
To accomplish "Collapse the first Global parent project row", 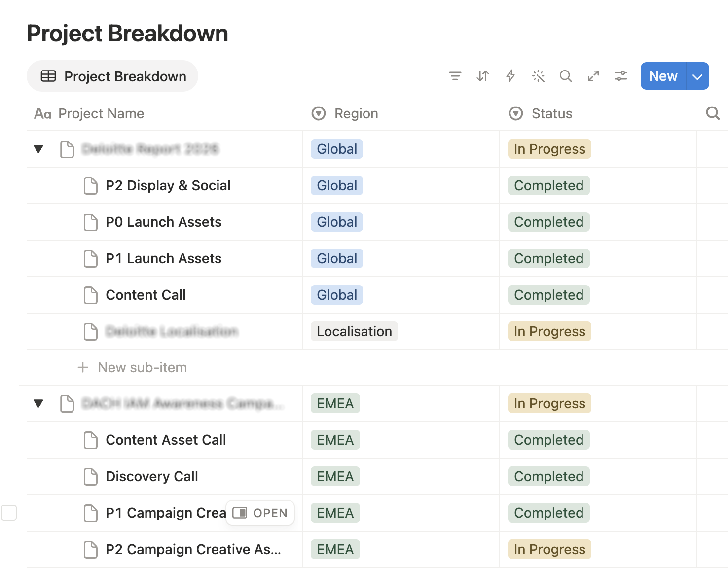I will click(x=38, y=149).
